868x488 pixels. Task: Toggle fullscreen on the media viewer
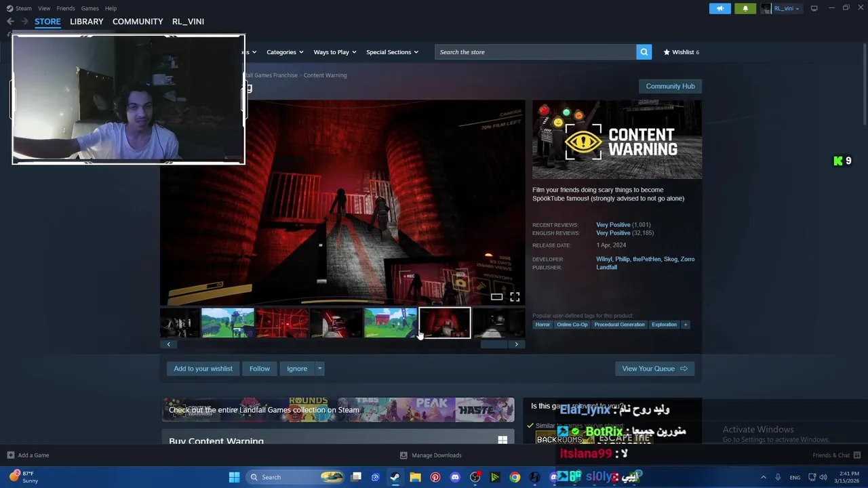(515, 297)
